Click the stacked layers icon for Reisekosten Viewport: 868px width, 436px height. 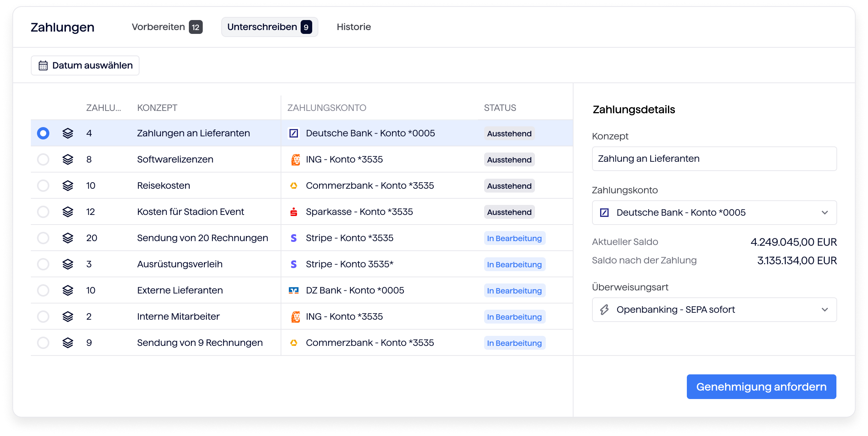coord(68,186)
